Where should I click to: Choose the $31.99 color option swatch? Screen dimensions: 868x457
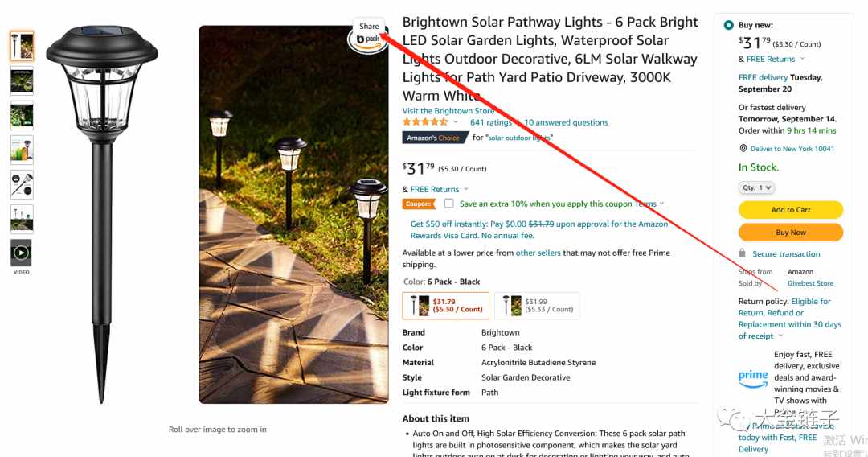click(x=537, y=306)
